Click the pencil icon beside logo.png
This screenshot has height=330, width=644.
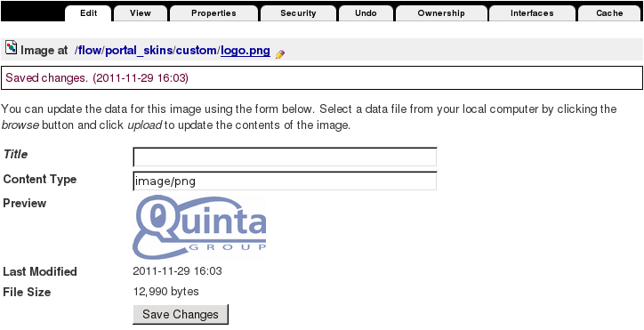pos(280,54)
